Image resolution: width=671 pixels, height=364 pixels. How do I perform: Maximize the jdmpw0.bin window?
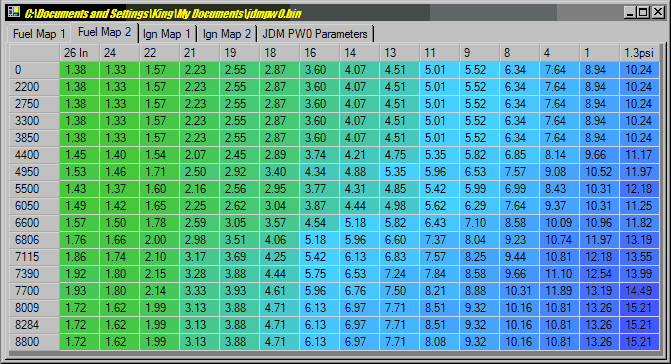pyautogui.click(x=643, y=12)
